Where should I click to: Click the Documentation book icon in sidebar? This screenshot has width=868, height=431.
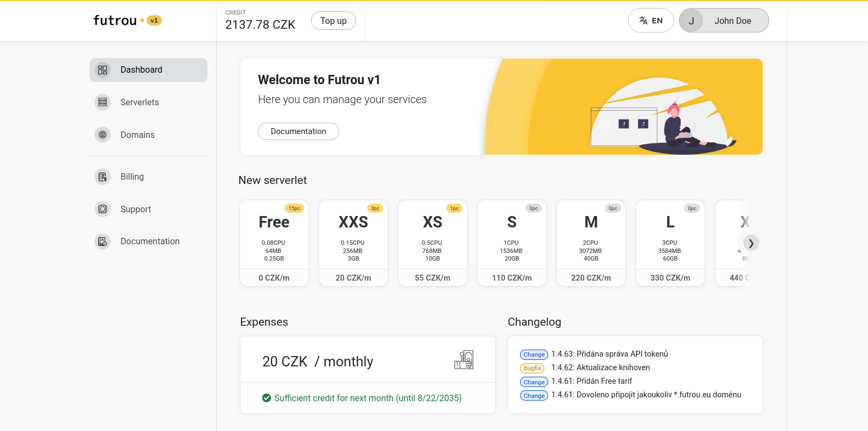pyautogui.click(x=103, y=241)
